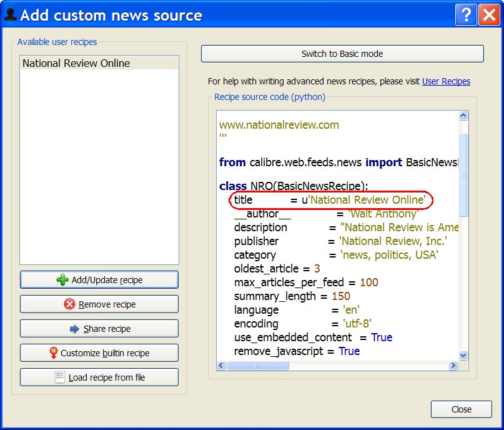The width and height of the screenshot is (504, 430).
Task: Click the description line in source code
Action: 346,227
